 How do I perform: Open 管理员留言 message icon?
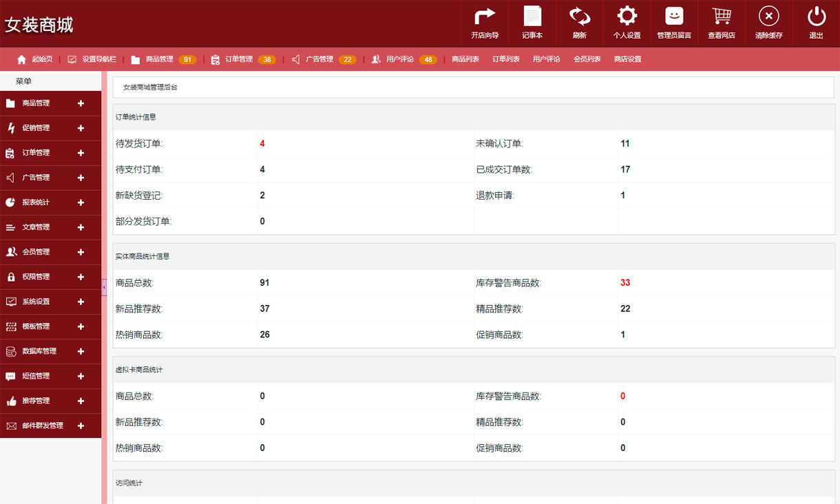pyautogui.click(x=674, y=16)
